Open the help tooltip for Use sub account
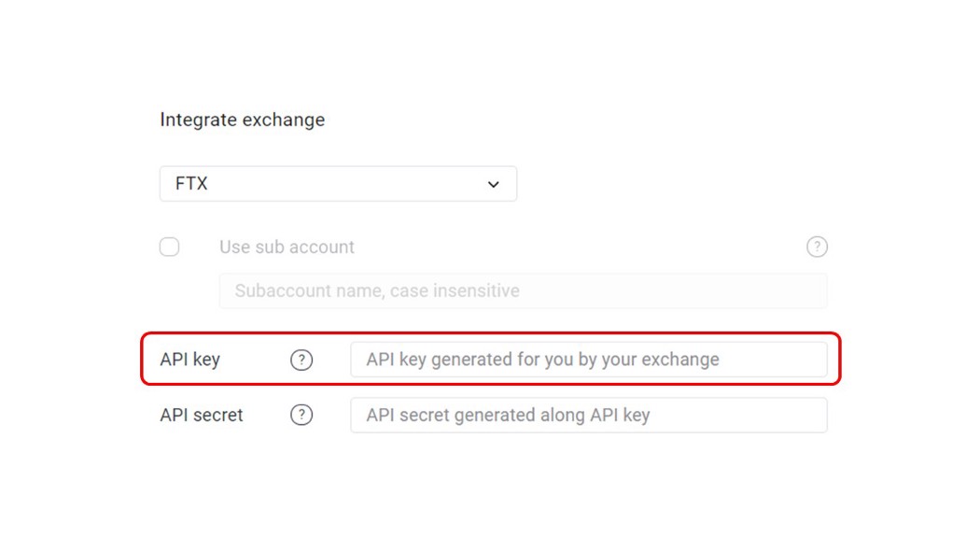The height and width of the screenshot is (551, 980). click(x=817, y=247)
